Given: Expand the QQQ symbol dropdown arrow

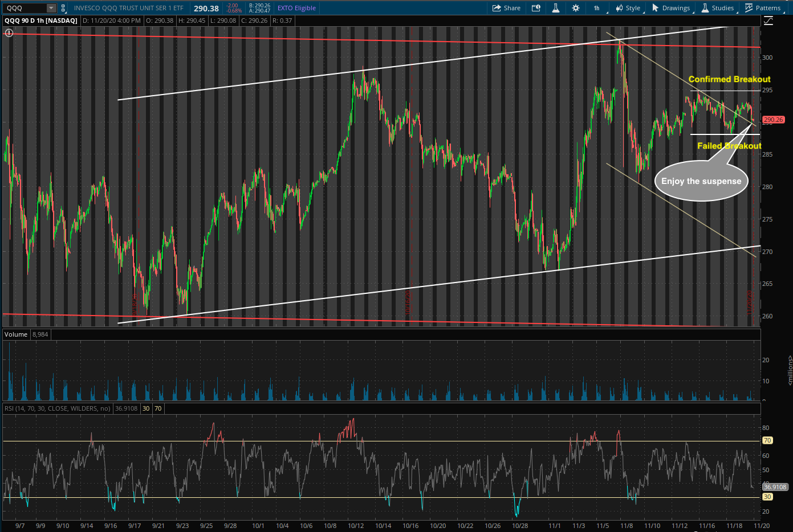Looking at the screenshot, I should coord(51,8).
